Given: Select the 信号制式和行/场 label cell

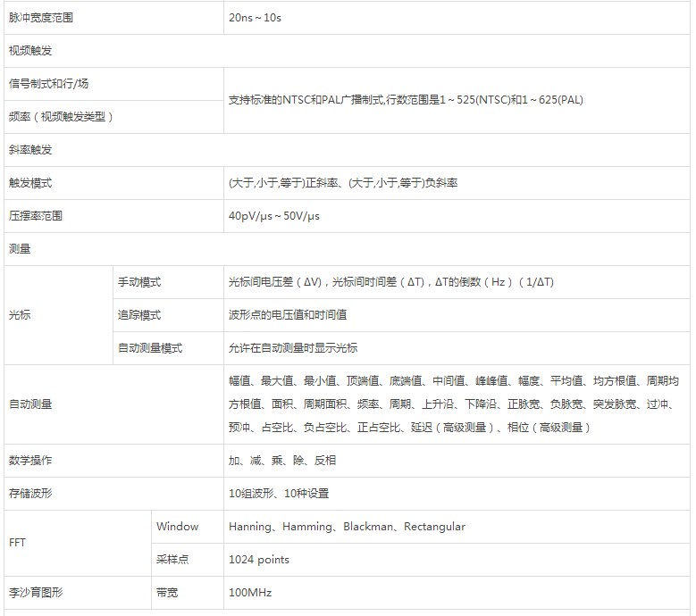Looking at the screenshot, I should click(x=48, y=84).
